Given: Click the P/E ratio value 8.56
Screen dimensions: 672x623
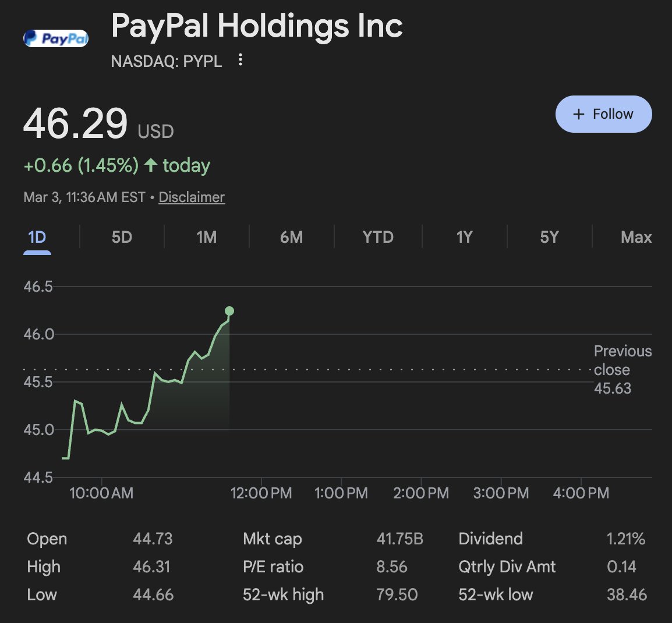Looking at the screenshot, I should tap(392, 567).
